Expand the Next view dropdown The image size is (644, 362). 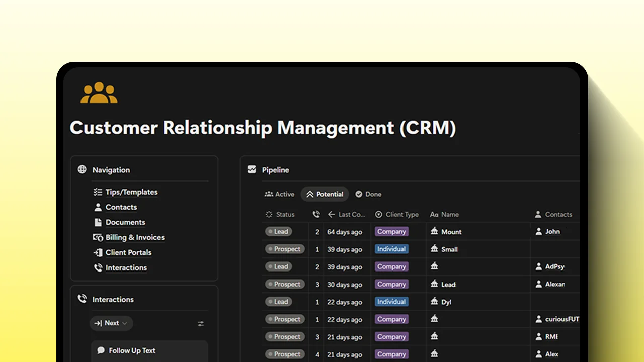[x=111, y=323]
